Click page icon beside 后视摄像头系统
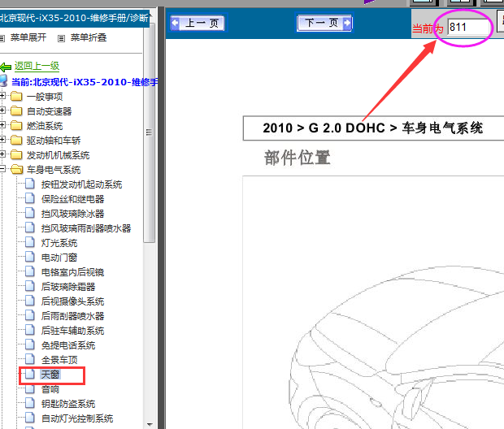The width and height of the screenshot is (504, 429). [x=30, y=301]
